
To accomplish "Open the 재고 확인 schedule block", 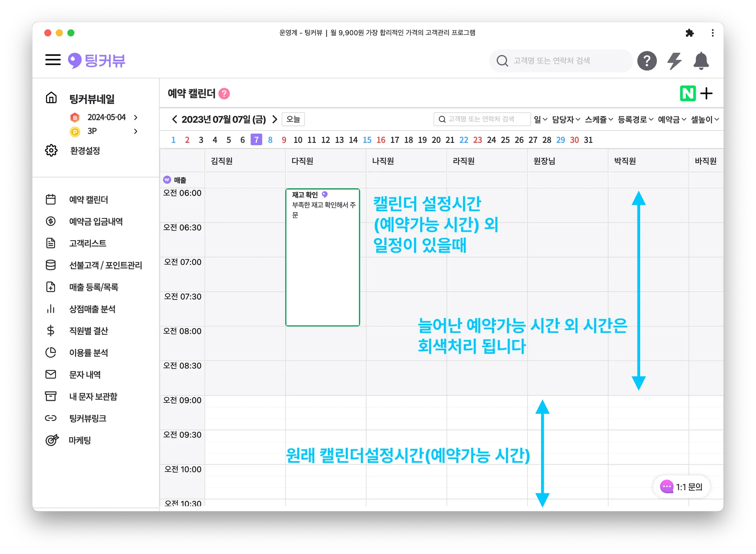I will (322, 257).
